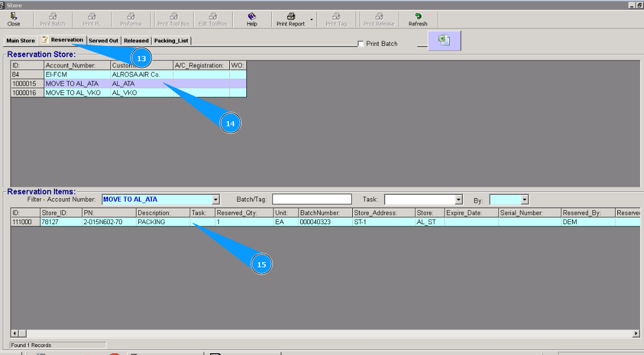The image size is (644, 355).
Task: Click the AL_VKO customer cell
Action: point(142,93)
